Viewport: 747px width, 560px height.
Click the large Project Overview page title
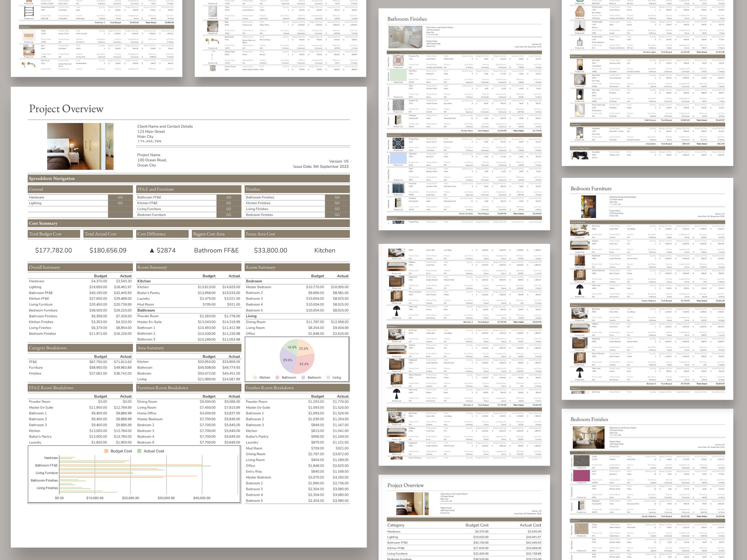click(66, 109)
